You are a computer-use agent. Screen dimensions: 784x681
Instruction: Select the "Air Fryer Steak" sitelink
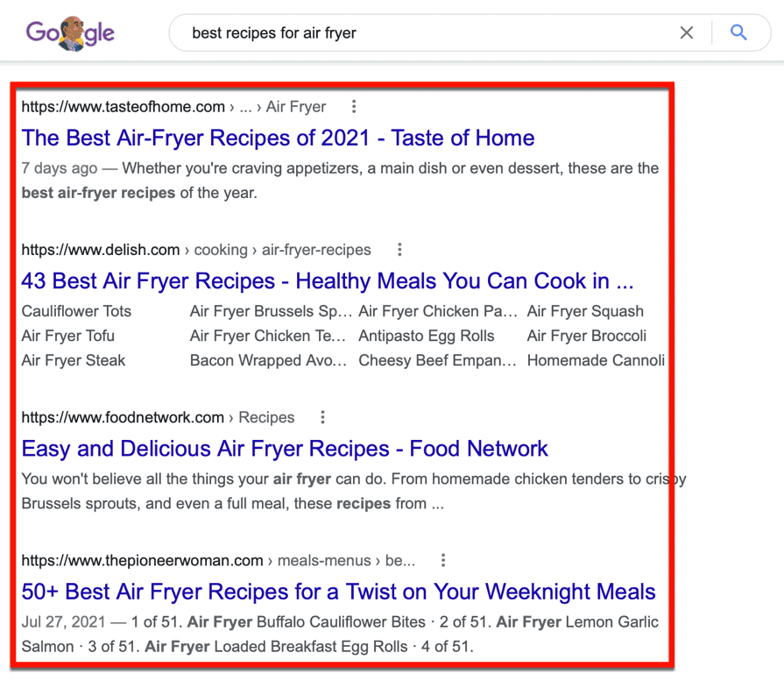coord(73,360)
